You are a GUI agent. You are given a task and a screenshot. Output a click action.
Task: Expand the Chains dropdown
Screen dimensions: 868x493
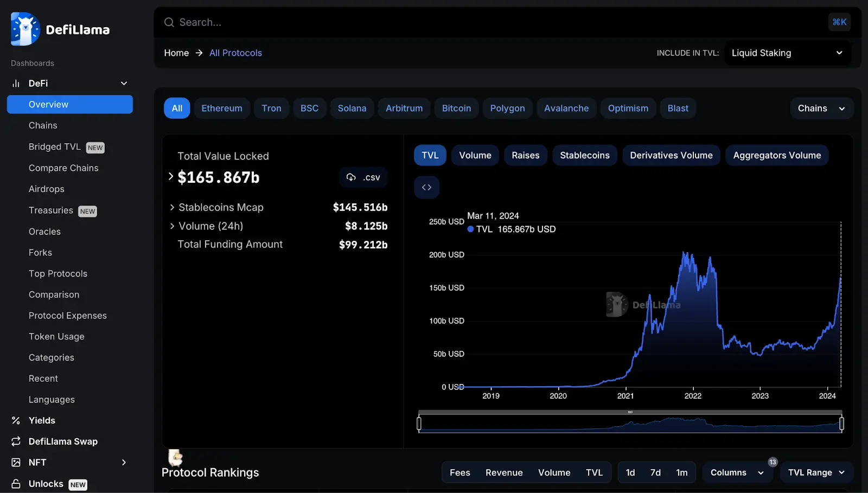(821, 108)
